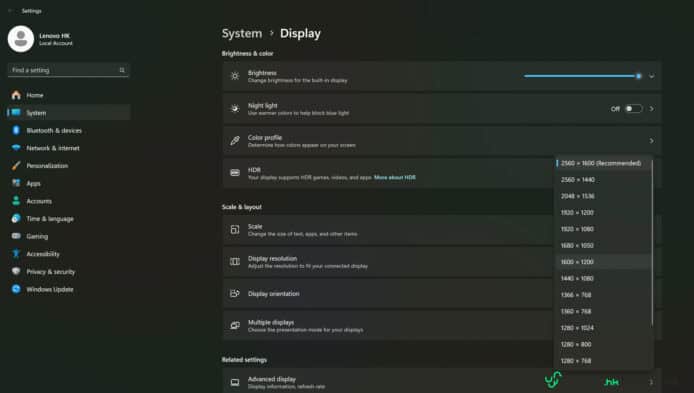Toggle the Night light switch
694x393 pixels.
(x=633, y=108)
